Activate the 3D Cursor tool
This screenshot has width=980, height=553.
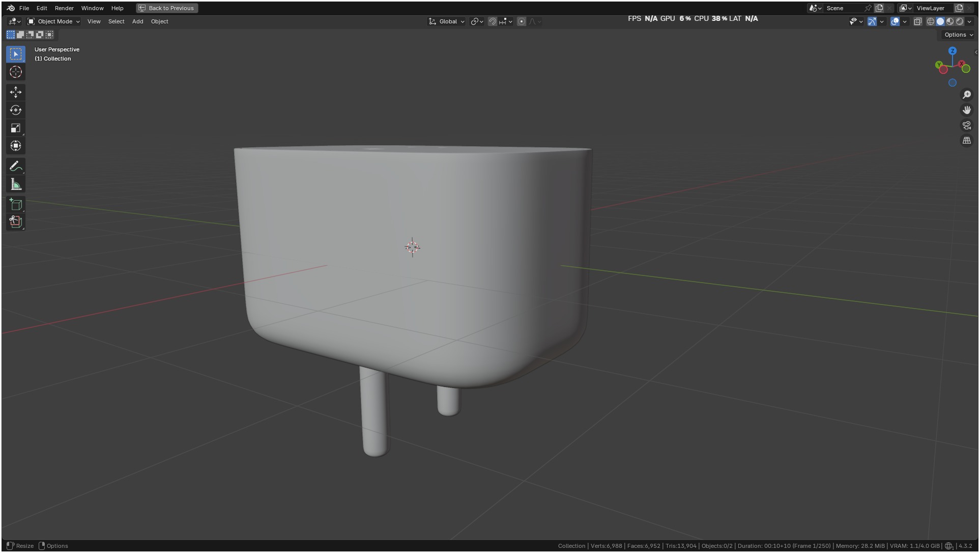point(16,72)
